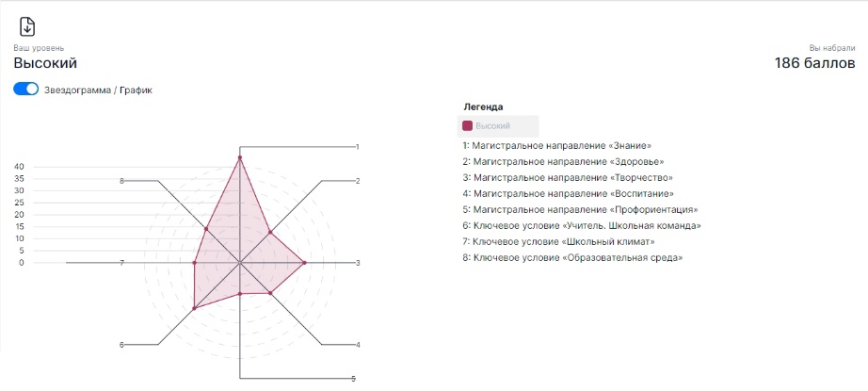Screen dimensions: 868x391
Task: Select legend item «Здоровье»
Action: [564, 162]
